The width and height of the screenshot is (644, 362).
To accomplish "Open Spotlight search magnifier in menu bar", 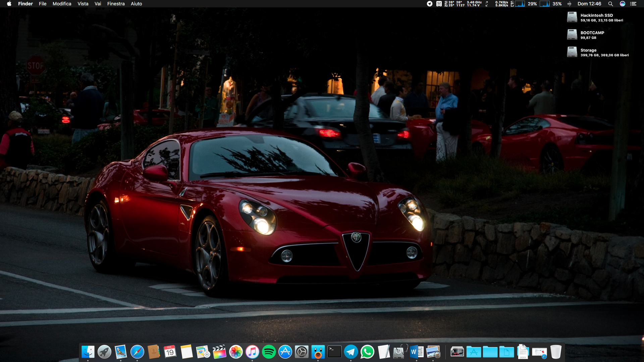I will pyautogui.click(x=610, y=4).
